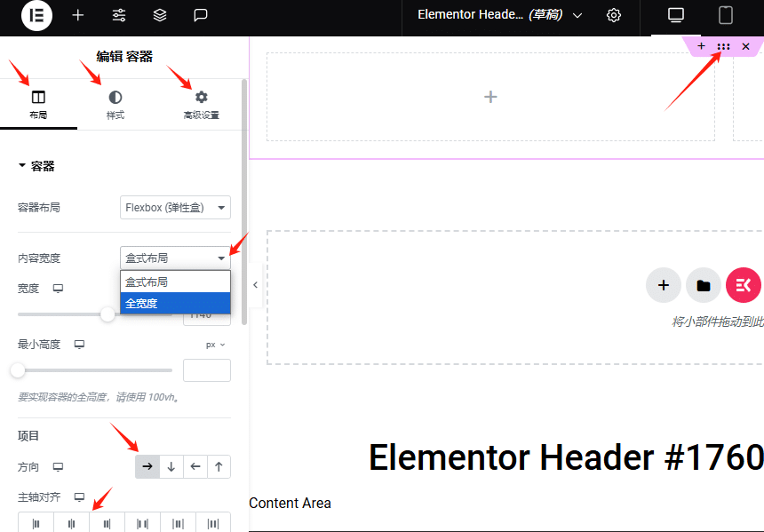The width and height of the screenshot is (764, 532).
Task: Select 全宽度 from the open dropdown
Action: coord(174,303)
